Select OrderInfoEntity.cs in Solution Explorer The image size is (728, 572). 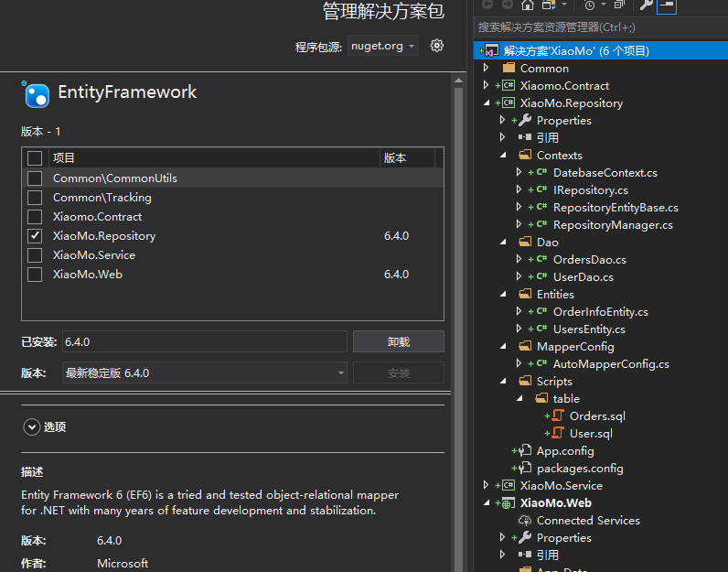600,312
